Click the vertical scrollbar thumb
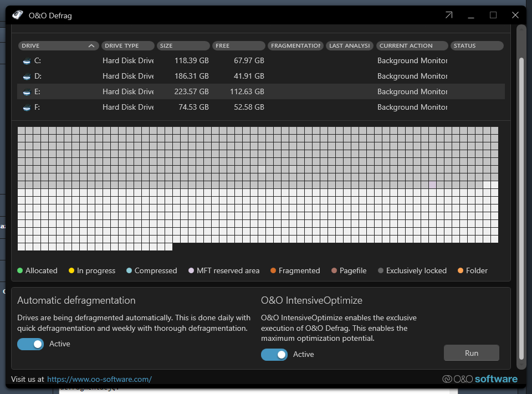The height and width of the screenshot is (394, 532). 521,208
